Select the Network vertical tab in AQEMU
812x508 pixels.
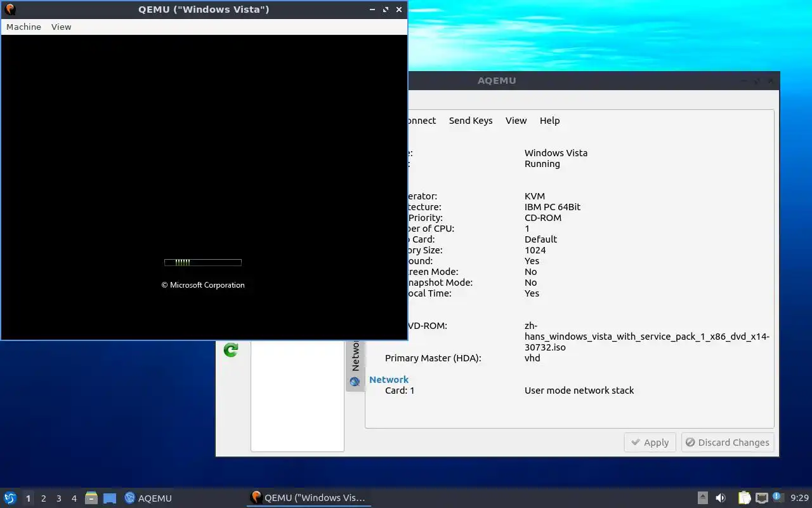[x=355, y=365]
